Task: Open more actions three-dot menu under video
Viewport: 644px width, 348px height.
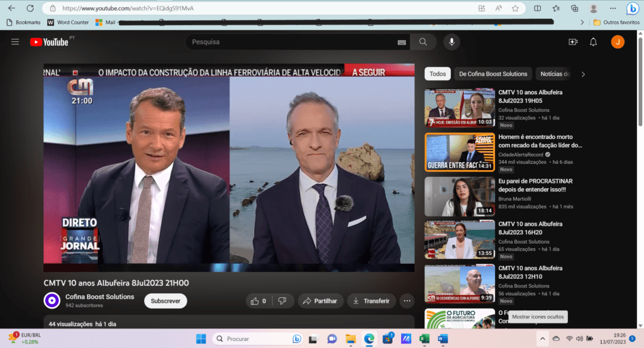Action: [x=407, y=301]
